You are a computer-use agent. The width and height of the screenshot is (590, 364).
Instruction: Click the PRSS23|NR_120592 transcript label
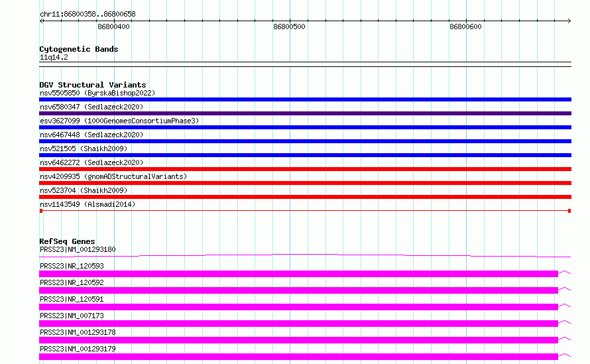point(72,282)
